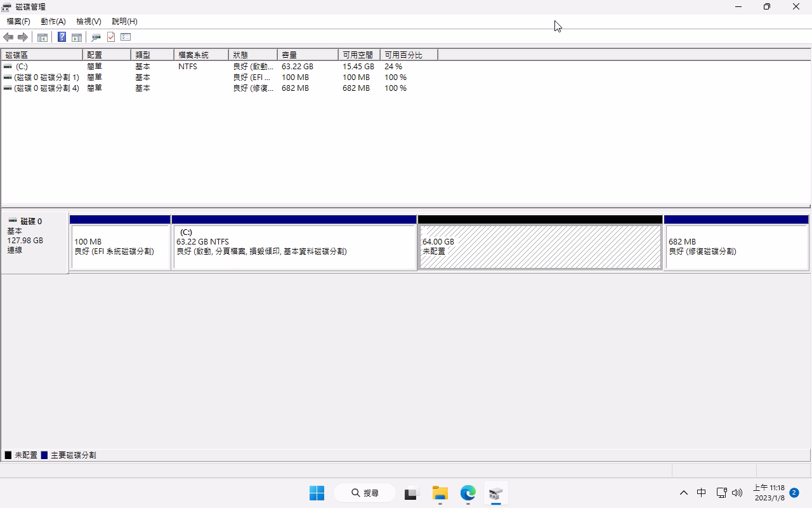Open Help via blue question-mark icon
The image size is (812, 508).
[x=62, y=37]
